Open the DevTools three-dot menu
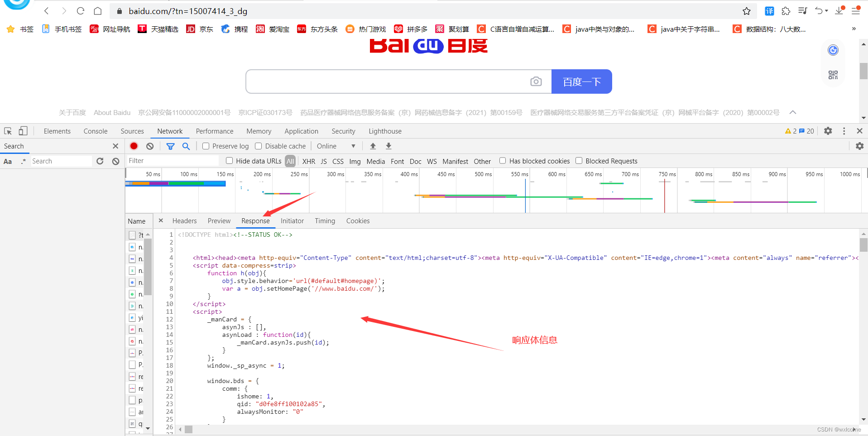Screen dimensions: 868x436 844,131
